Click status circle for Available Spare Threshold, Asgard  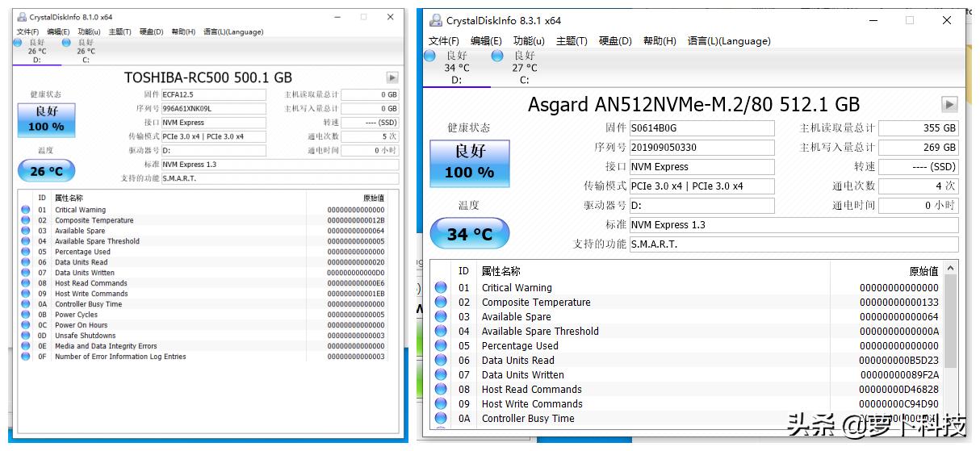tap(441, 332)
